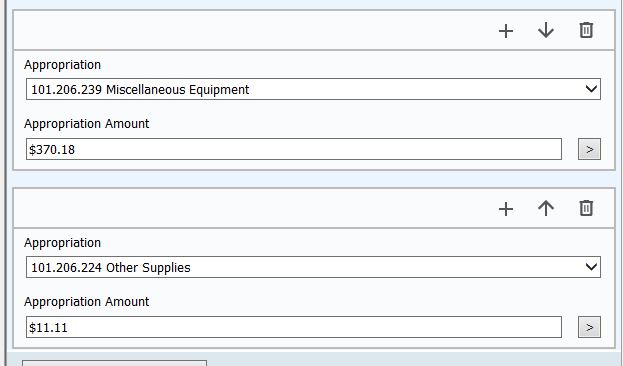Click the $11.11 appropriation amount field
This screenshot has height=366, width=623.
(x=294, y=327)
